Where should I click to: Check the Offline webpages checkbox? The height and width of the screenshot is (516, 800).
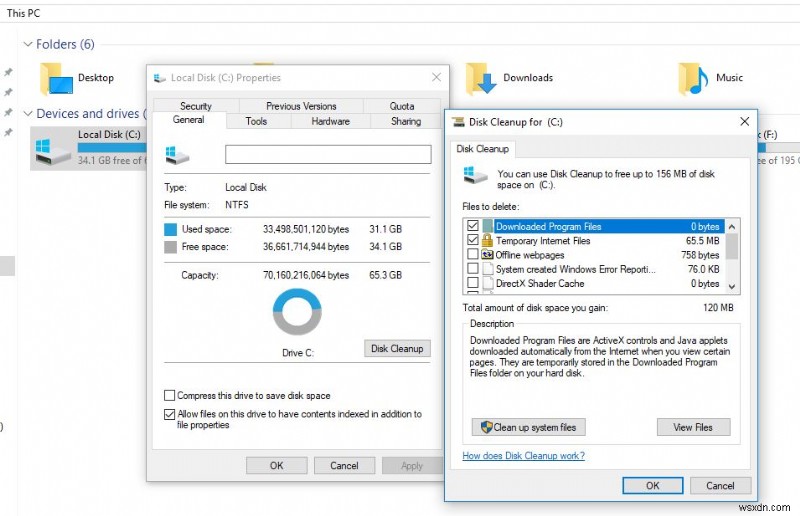[472, 254]
